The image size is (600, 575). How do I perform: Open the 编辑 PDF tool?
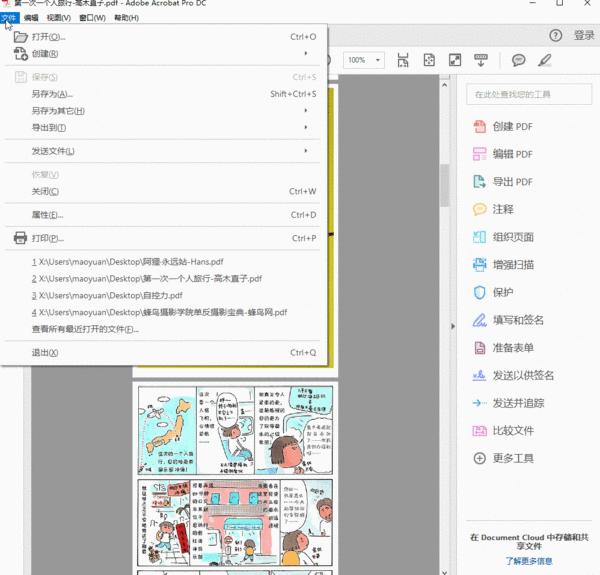[503, 154]
